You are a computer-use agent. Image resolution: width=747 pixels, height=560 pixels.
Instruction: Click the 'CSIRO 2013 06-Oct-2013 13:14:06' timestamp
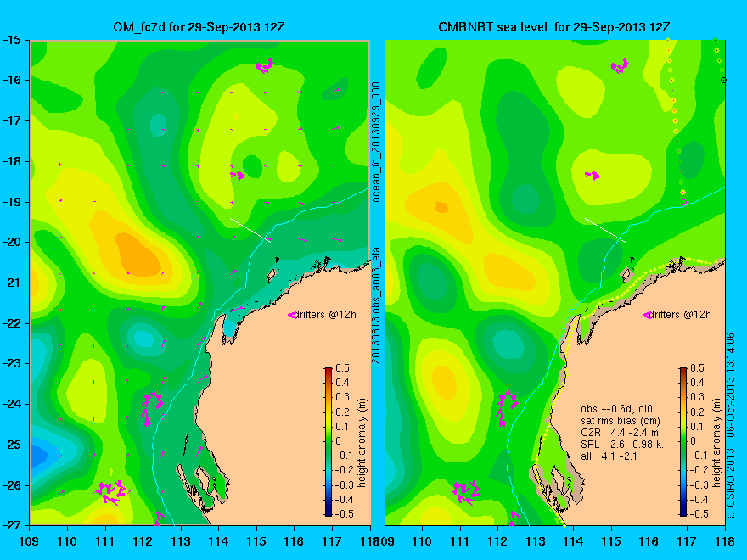[731, 425]
